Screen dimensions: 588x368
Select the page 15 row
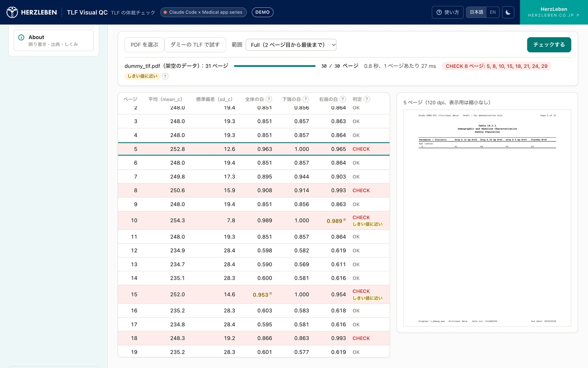[254, 294]
